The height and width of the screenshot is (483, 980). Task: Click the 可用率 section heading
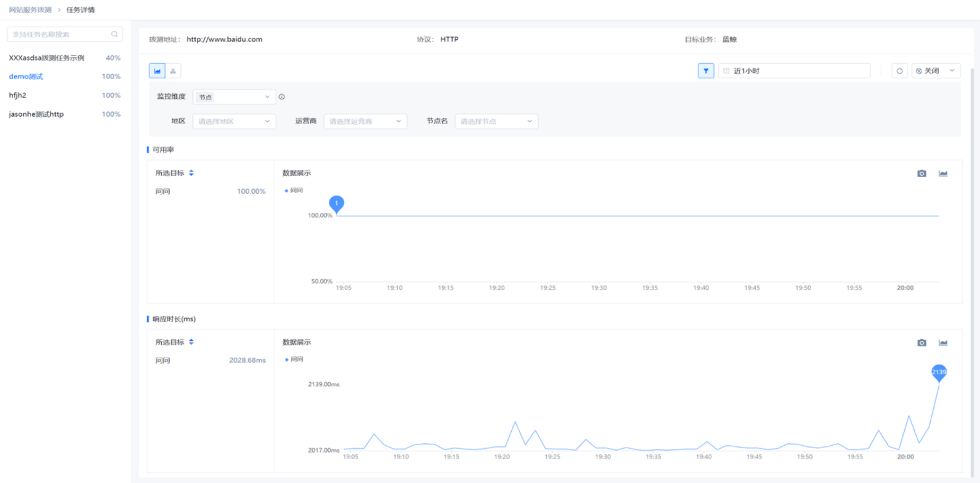click(x=163, y=150)
